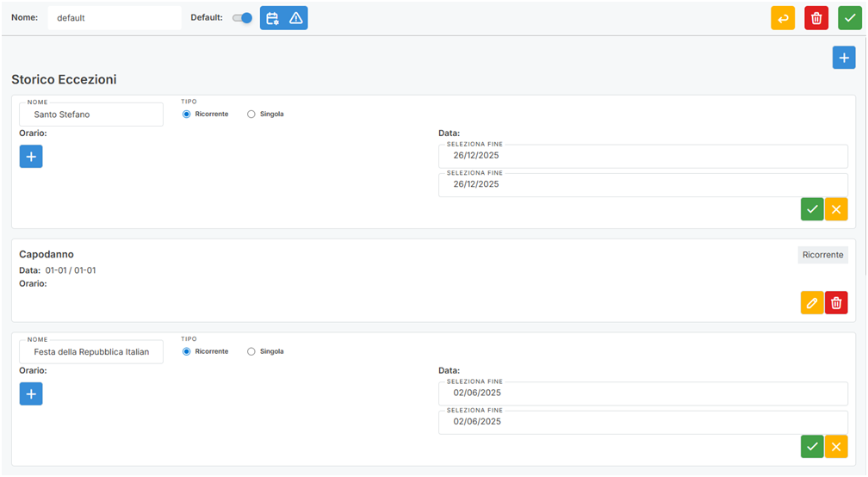Edit the Capodanno exception with pencil icon
Image resolution: width=868 pixels, height=477 pixels.
click(812, 303)
